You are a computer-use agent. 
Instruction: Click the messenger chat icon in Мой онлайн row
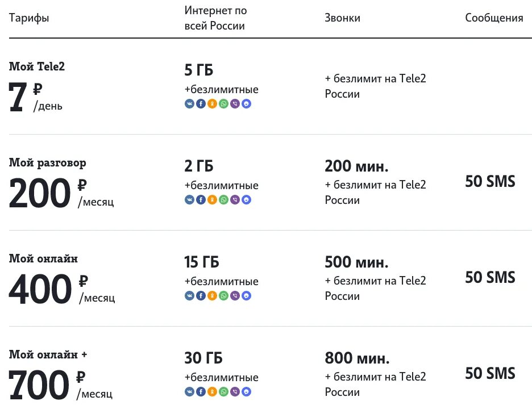click(x=246, y=296)
